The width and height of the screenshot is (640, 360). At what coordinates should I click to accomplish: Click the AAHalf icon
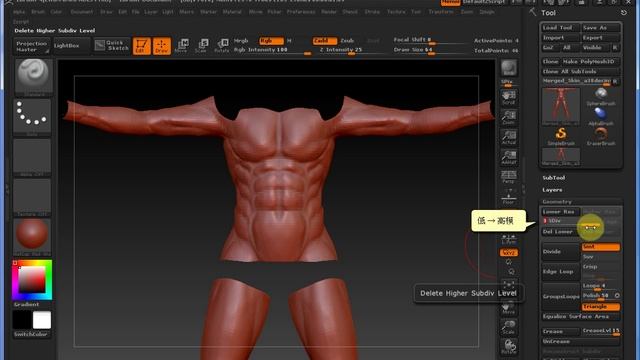coord(509,157)
